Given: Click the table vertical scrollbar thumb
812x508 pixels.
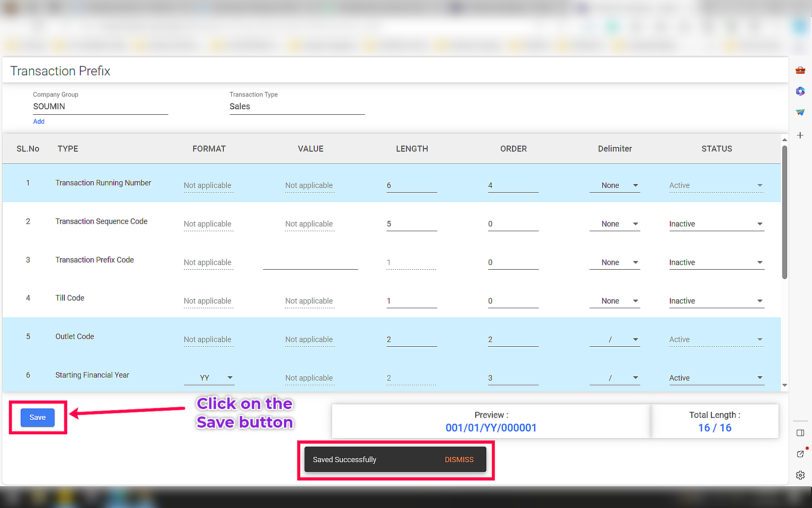Looking at the screenshot, I should coord(785,212).
